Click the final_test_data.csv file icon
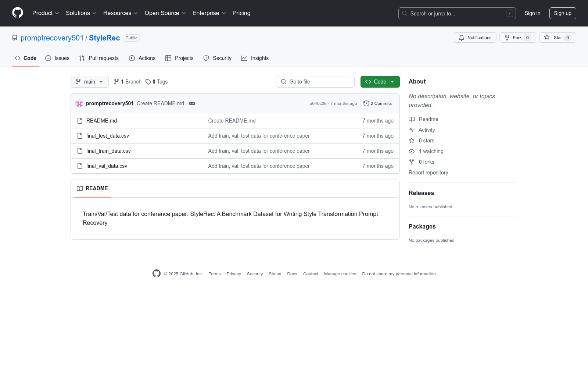The width and height of the screenshot is (588, 368). pyautogui.click(x=80, y=136)
